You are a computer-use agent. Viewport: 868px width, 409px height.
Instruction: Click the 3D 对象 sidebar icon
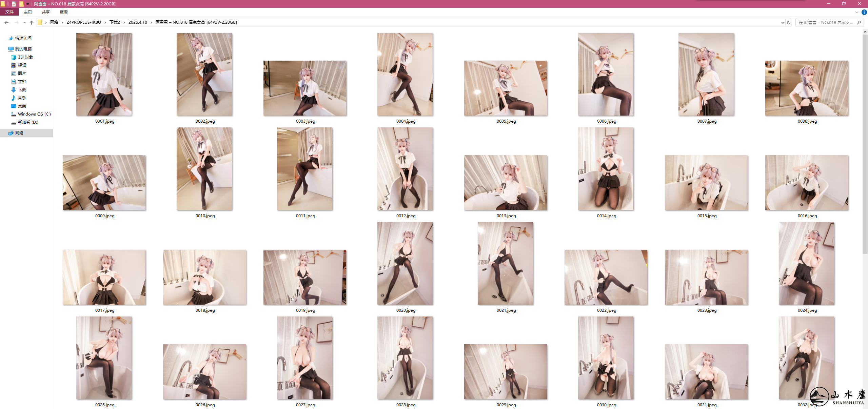point(13,57)
